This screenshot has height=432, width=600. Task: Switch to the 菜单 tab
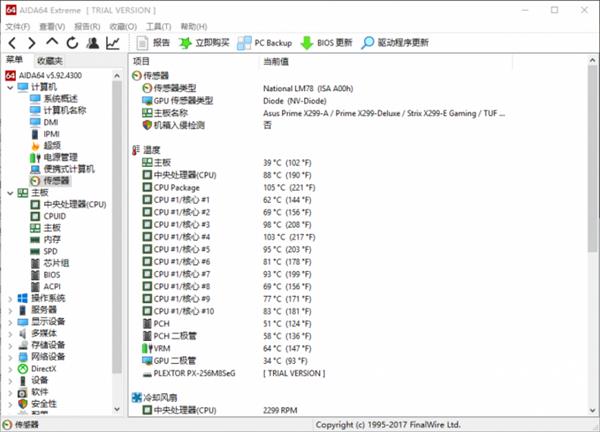coord(15,60)
